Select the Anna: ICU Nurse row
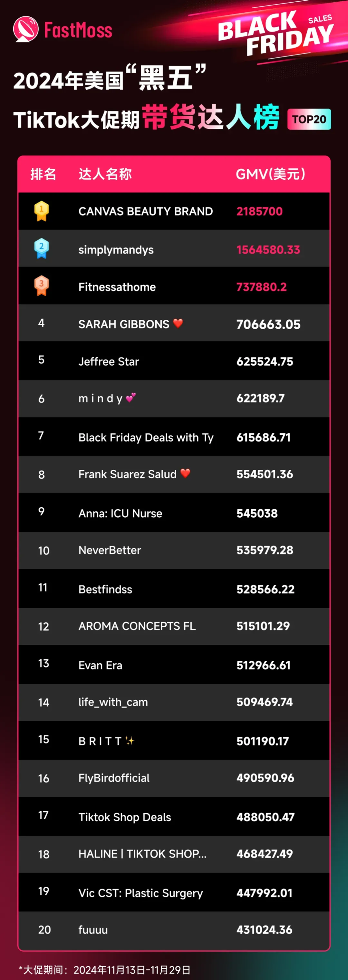Image resolution: width=348 pixels, height=980 pixels. 174,513
